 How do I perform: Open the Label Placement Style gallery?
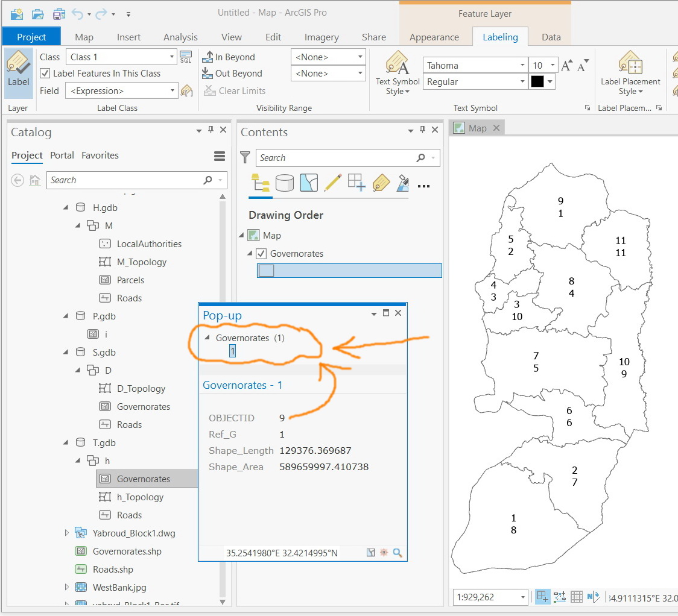630,72
